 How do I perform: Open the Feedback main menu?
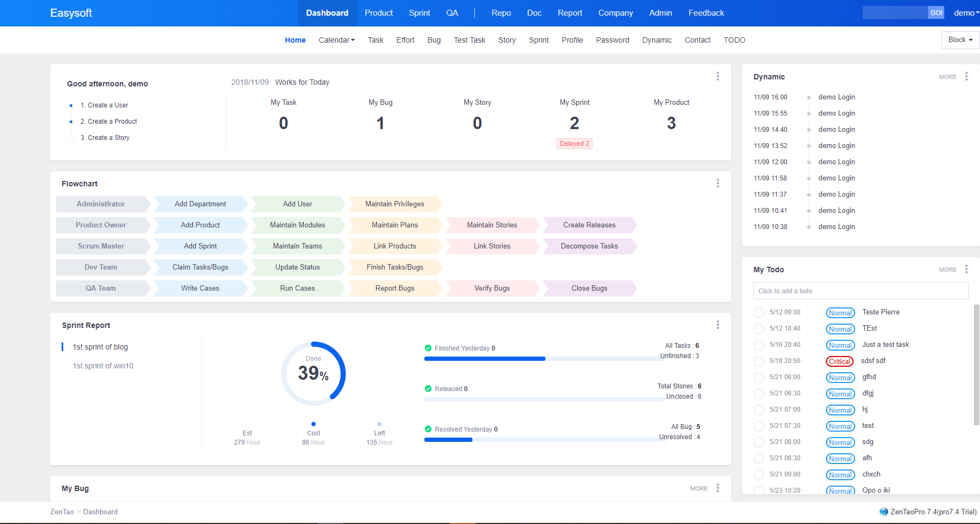tap(706, 13)
